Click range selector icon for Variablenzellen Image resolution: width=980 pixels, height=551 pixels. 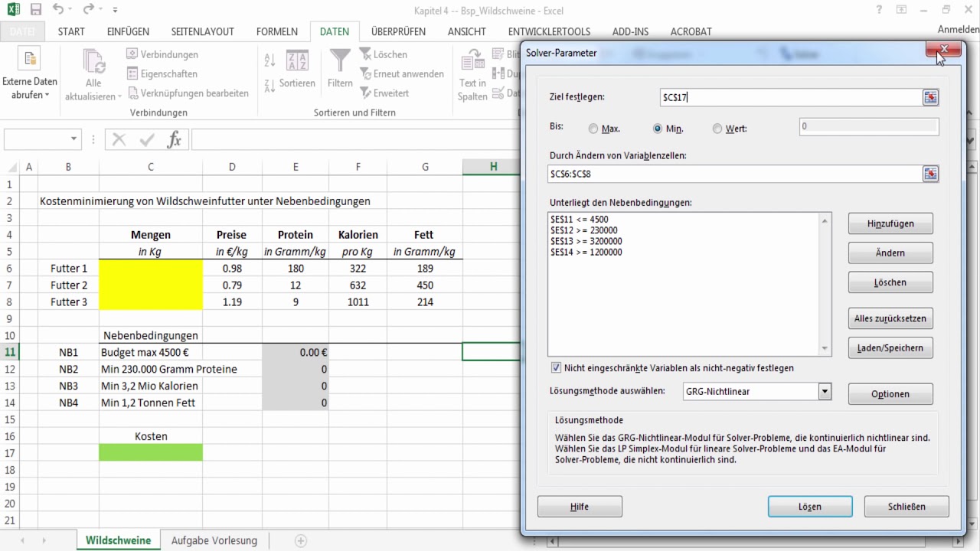coord(930,174)
